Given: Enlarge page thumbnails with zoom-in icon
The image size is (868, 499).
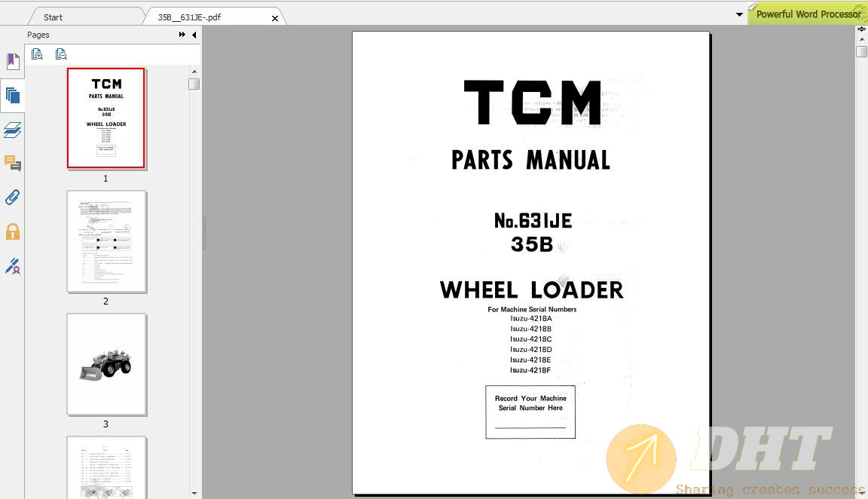Looking at the screenshot, I should click(37, 54).
